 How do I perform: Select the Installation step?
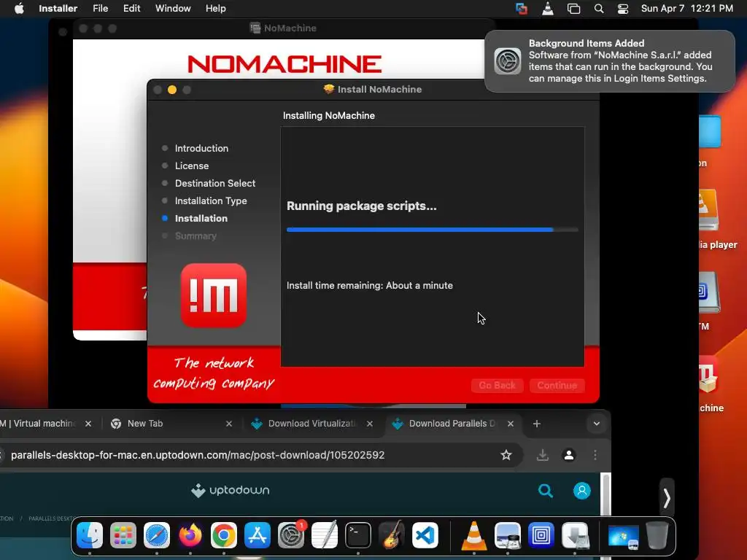(201, 219)
